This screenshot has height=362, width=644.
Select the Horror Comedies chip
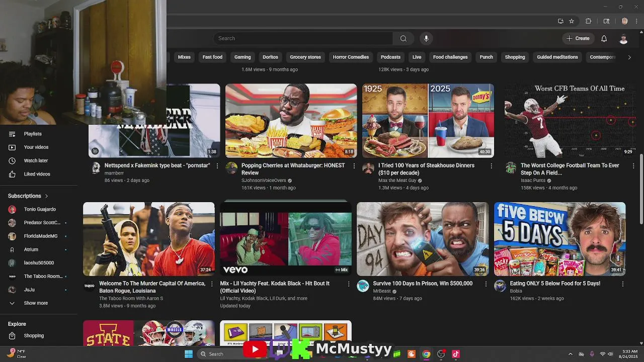click(x=351, y=57)
